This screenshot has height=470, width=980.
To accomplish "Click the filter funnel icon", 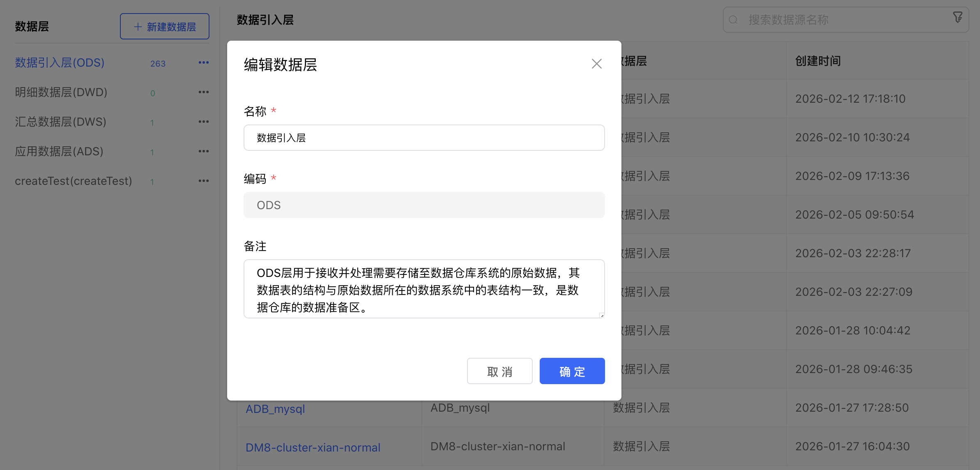I will (x=957, y=17).
